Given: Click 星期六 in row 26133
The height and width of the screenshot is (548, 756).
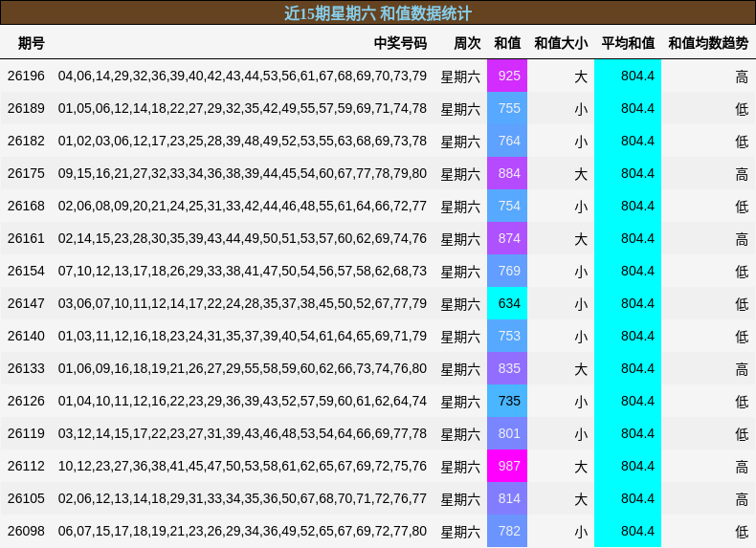Looking at the screenshot, I should point(460,369).
